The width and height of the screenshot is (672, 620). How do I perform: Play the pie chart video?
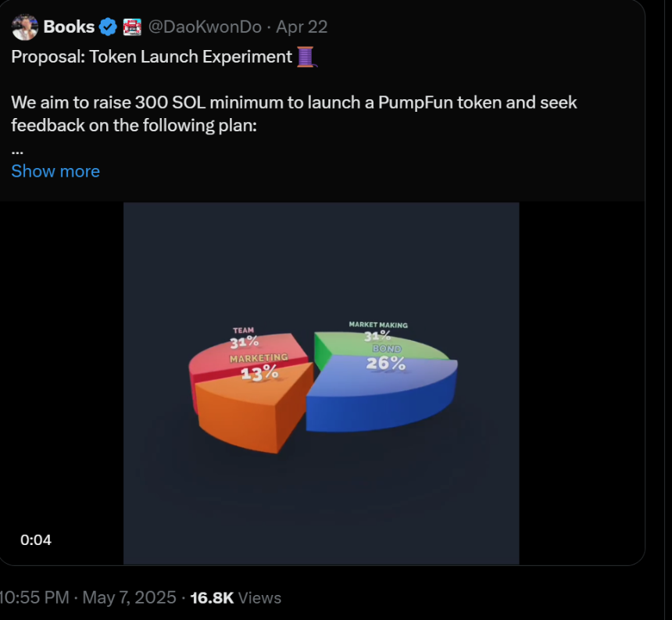click(321, 383)
